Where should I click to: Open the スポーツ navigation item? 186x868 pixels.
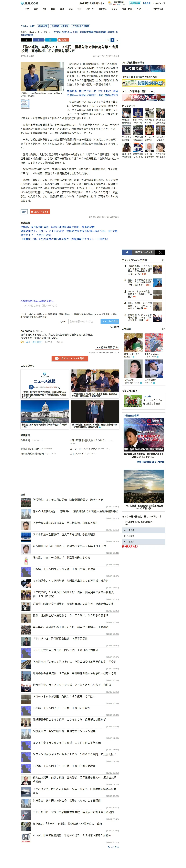(90, 9)
